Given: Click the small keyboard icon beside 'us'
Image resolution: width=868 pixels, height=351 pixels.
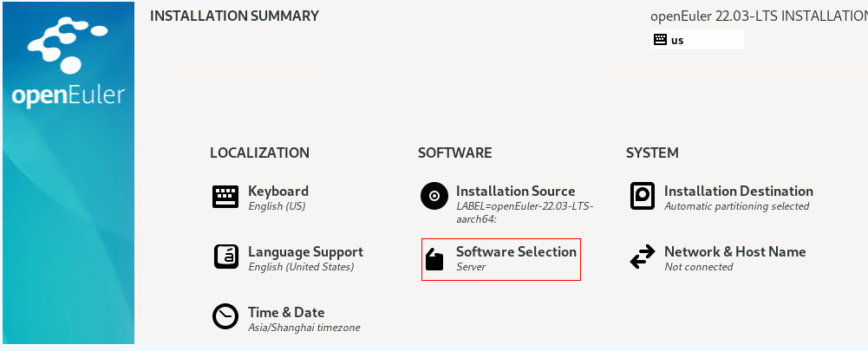Looking at the screenshot, I should (x=661, y=40).
